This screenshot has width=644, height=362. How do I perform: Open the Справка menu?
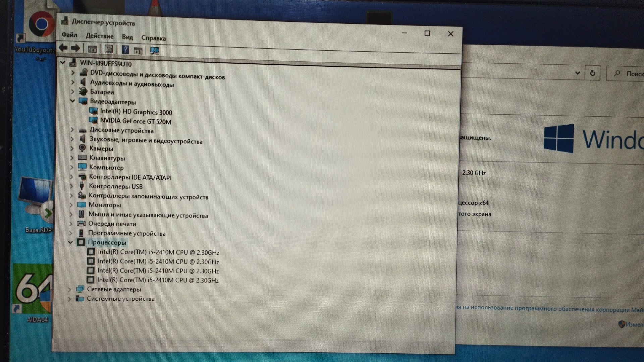point(154,38)
